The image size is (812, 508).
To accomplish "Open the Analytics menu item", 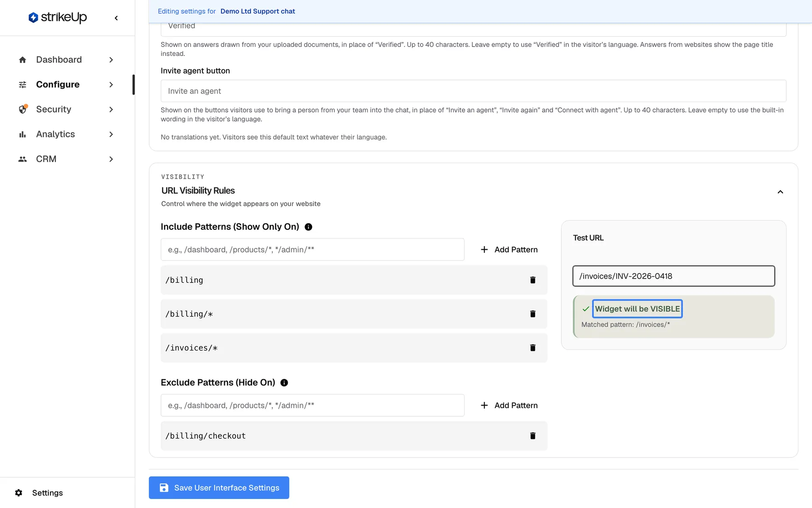I will (67, 134).
